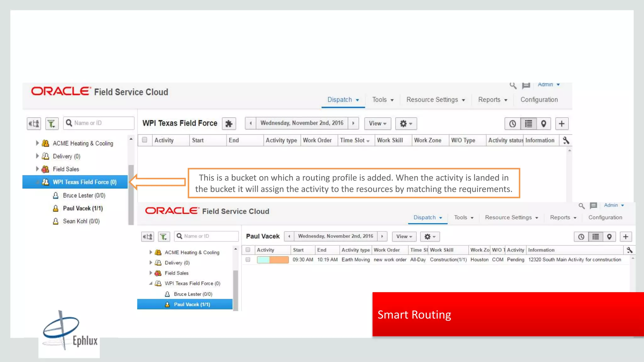Click upper Name or ID search field

click(x=99, y=123)
